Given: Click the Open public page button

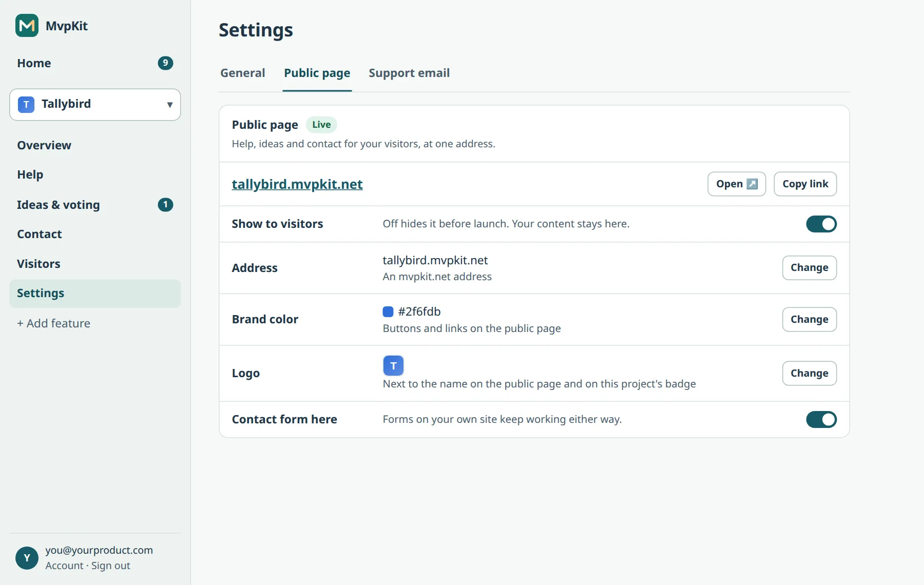Looking at the screenshot, I should 737,184.
